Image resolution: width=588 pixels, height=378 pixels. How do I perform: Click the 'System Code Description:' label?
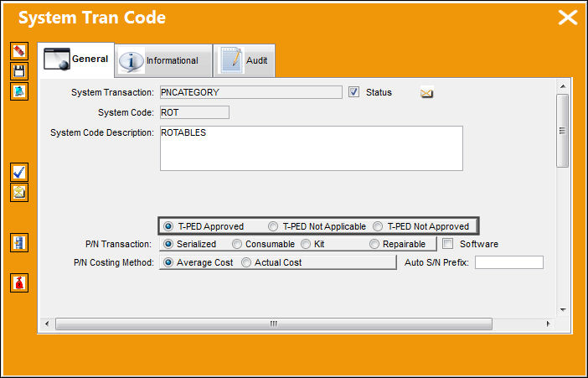coord(102,132)
